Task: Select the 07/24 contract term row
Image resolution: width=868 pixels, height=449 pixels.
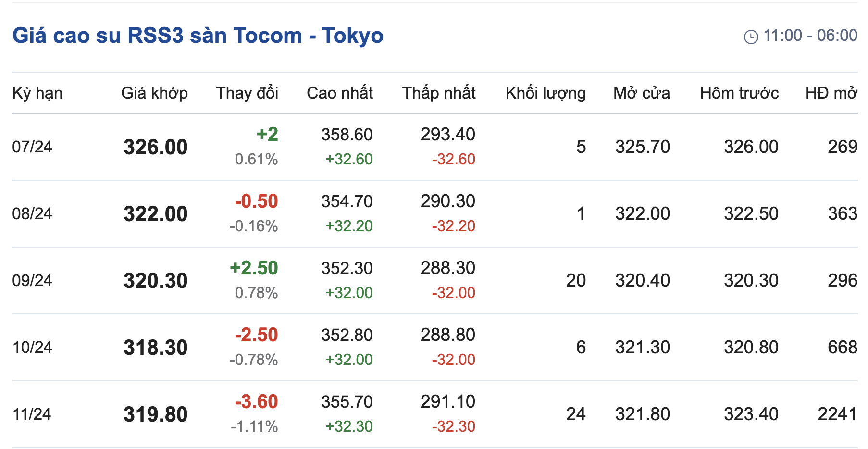Action: tap(32, 147)
